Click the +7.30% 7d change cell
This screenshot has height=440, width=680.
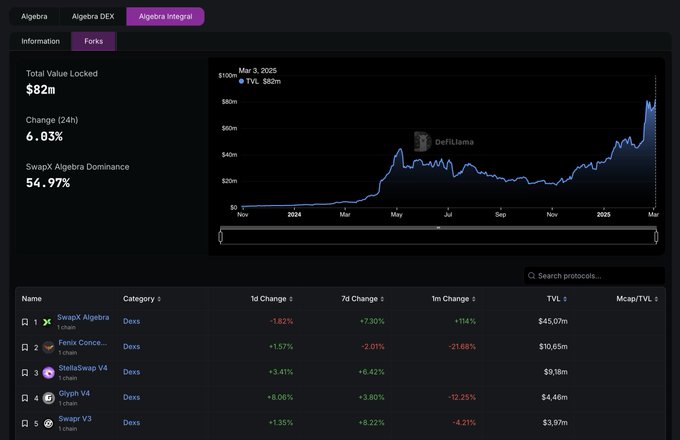point(372,321)
